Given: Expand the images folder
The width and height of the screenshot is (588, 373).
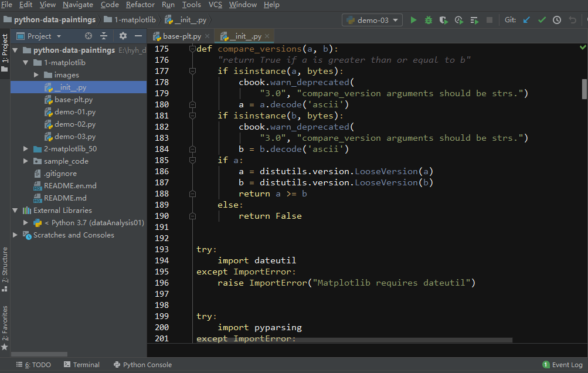Looking at the screenshot, I should 36,74.
